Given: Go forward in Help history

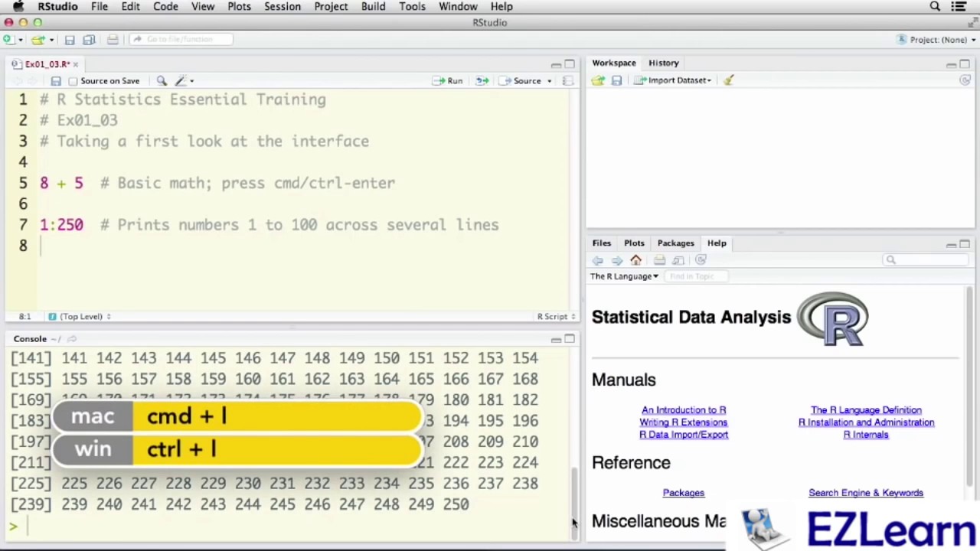Looking at the screenshot, I should [x=617, y=260].
